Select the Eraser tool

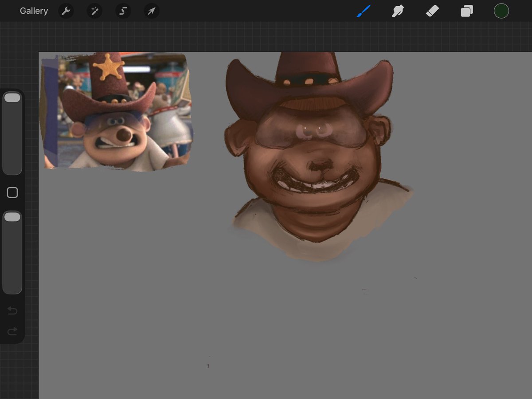tap(432, 11)
